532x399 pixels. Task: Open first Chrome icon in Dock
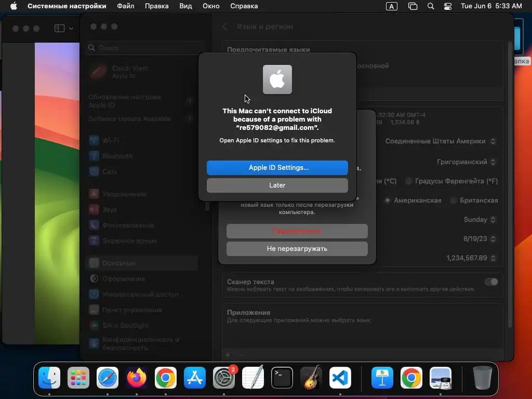pos(166,378)
